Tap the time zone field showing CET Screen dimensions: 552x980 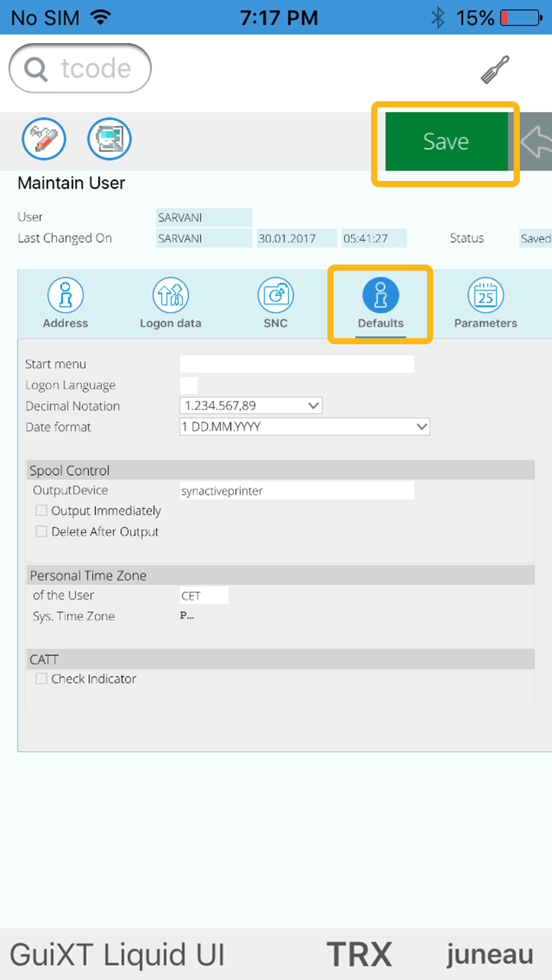(x=203, y=596)
